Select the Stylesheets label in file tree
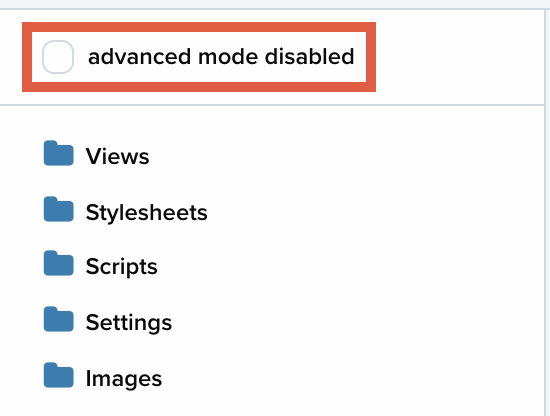This screenshot has width=550, height=416. pyautogui.click(x=147, y=213)
